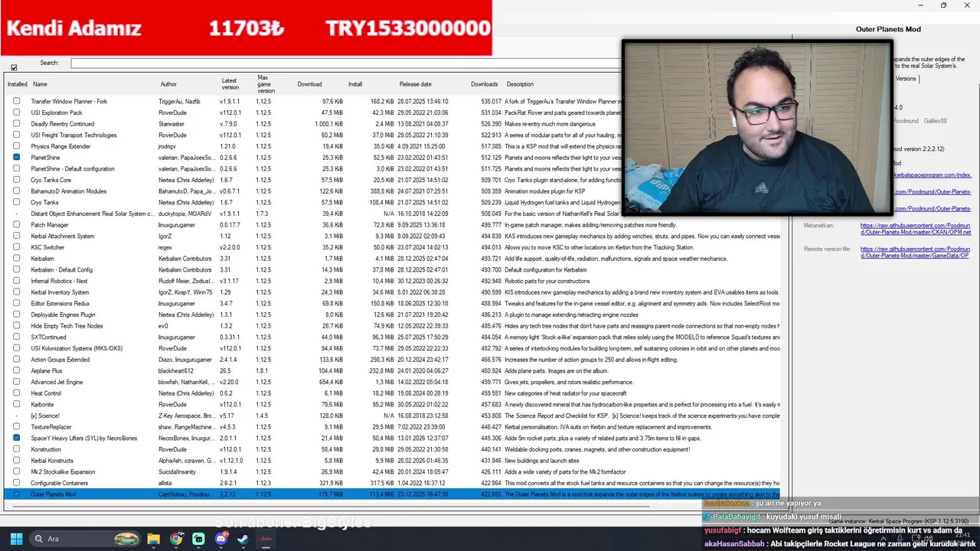Open Discord from the taskbar
Image resolution: width=980 pixels, height=551 pixels.
pos(221,539)
